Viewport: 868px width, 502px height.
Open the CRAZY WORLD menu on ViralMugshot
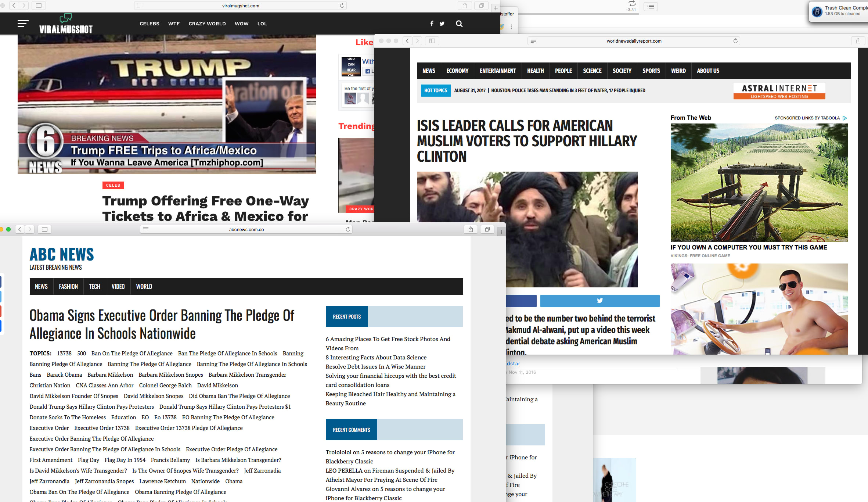click(x=207, y=24)
